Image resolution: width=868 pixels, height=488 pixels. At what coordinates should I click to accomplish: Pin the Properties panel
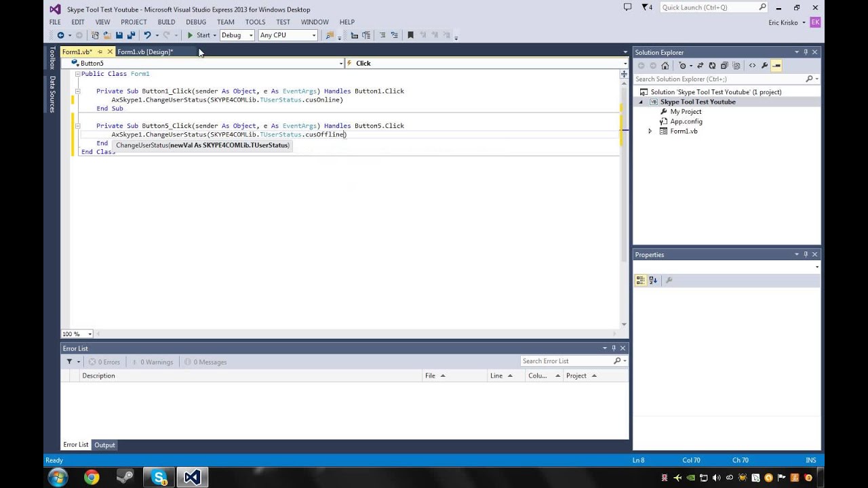click(x=806, y=255)
